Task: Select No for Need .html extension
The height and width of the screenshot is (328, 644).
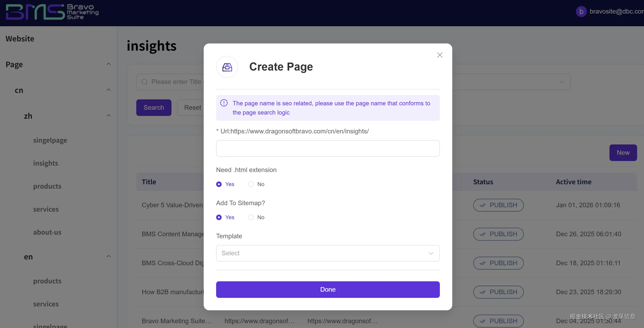Action: coord(251,184)
